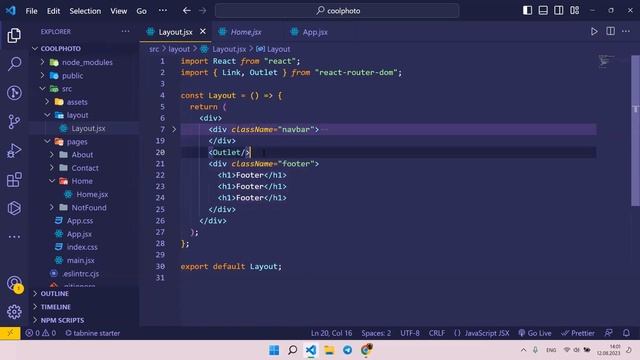Open the remote window status button

coord(10,333)
